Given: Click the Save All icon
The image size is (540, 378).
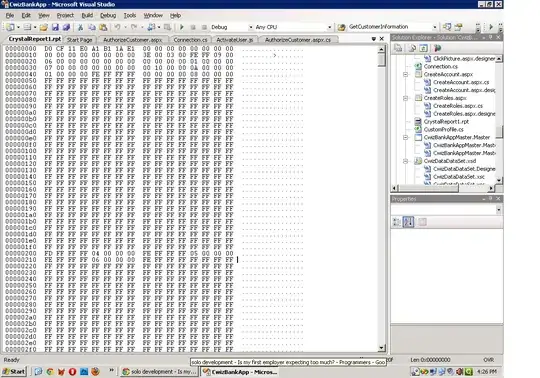Looking at the screenshot, I should coord(66,27).
